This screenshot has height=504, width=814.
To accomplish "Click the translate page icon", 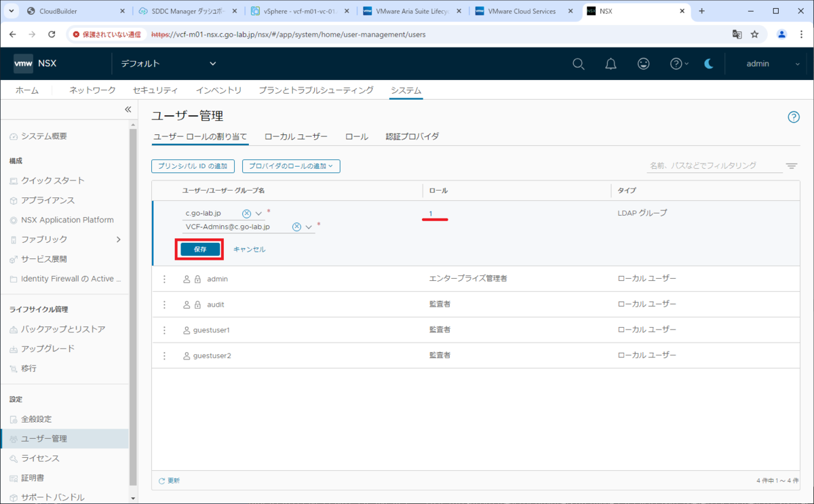I will (x=737, y=34).
